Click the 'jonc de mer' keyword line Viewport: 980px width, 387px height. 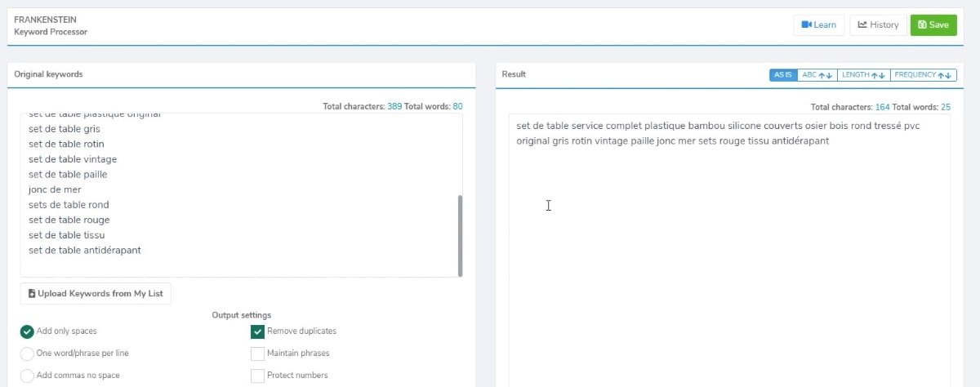click(x=55, y=189)
